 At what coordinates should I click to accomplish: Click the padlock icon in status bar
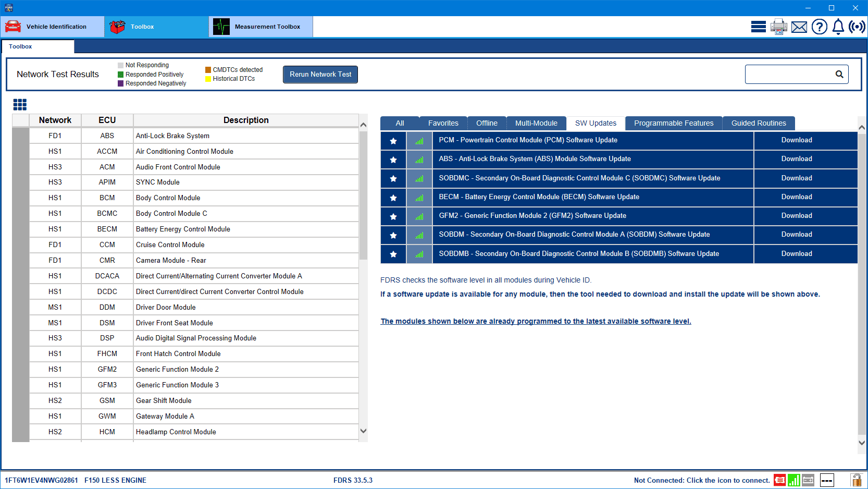coord(856,480)
